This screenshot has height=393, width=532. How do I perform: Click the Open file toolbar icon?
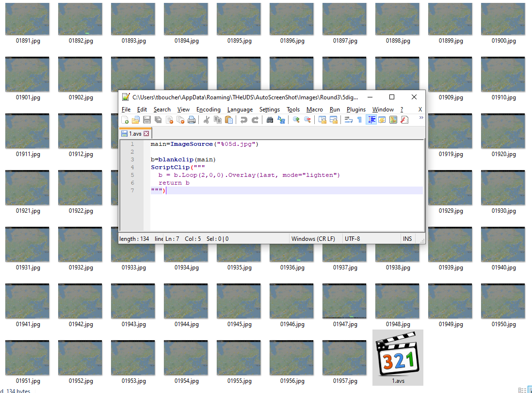point(136,120)
